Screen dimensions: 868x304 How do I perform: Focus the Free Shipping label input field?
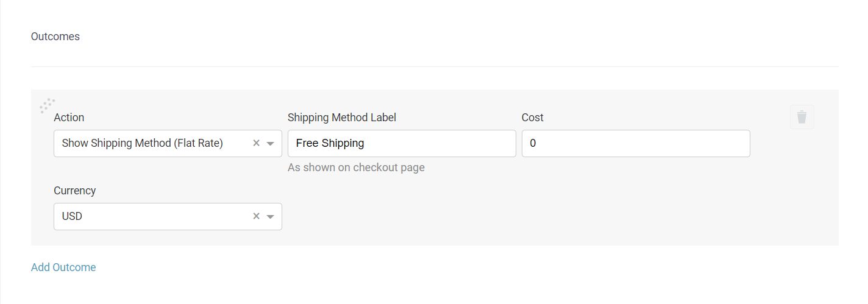(x=402, y=143)
